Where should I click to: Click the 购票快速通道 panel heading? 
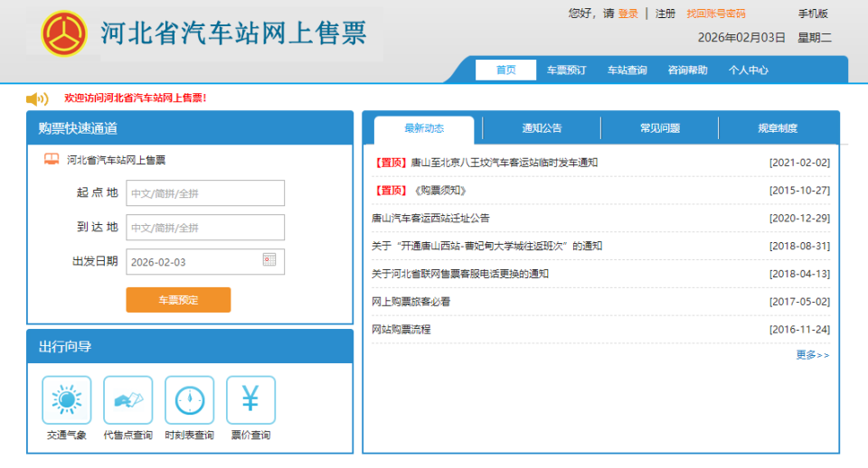click(x=78, y=128)
